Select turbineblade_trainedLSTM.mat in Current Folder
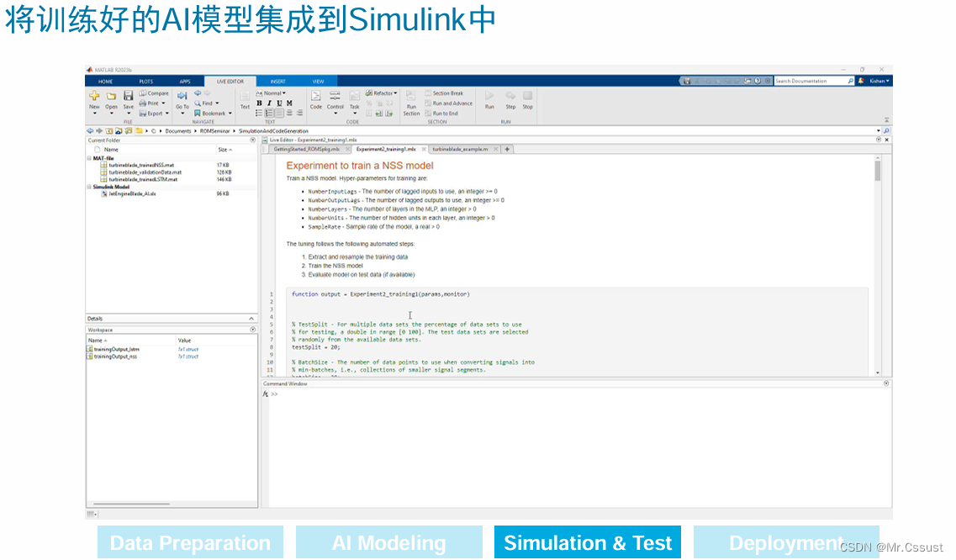Image resolution: width=956 pixels, height=560 pixels. tap(143, 179)
